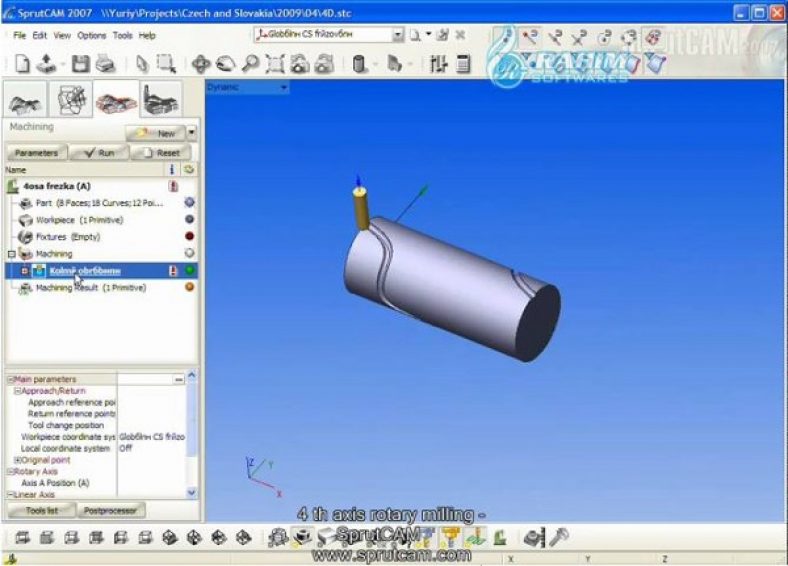
Task: Click the wrench icon in bottom toolbar
Action: pyautogui.click(x=559, y=537)
